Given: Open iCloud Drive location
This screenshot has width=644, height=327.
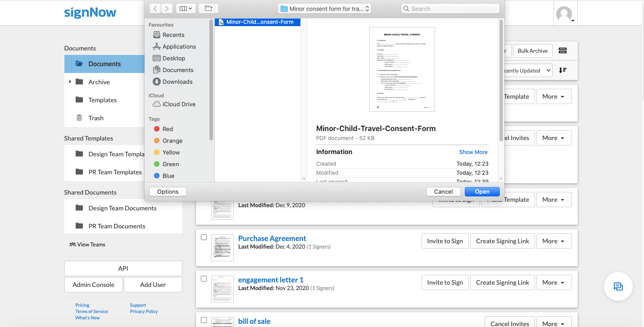Looking at the screenshot, I should click(174, 104).
